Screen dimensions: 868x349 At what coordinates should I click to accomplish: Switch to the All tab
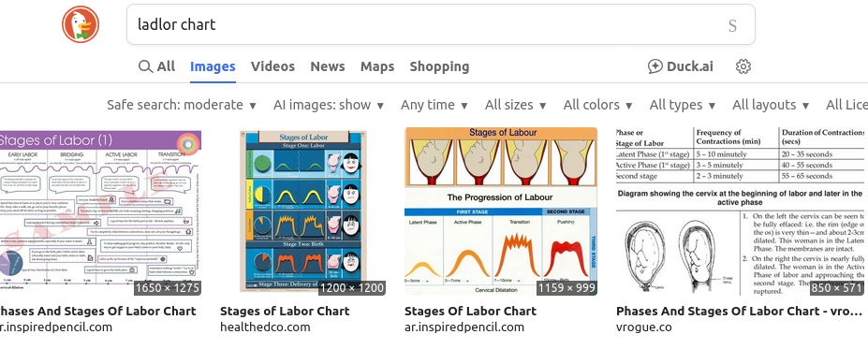(x=156, y=67)
